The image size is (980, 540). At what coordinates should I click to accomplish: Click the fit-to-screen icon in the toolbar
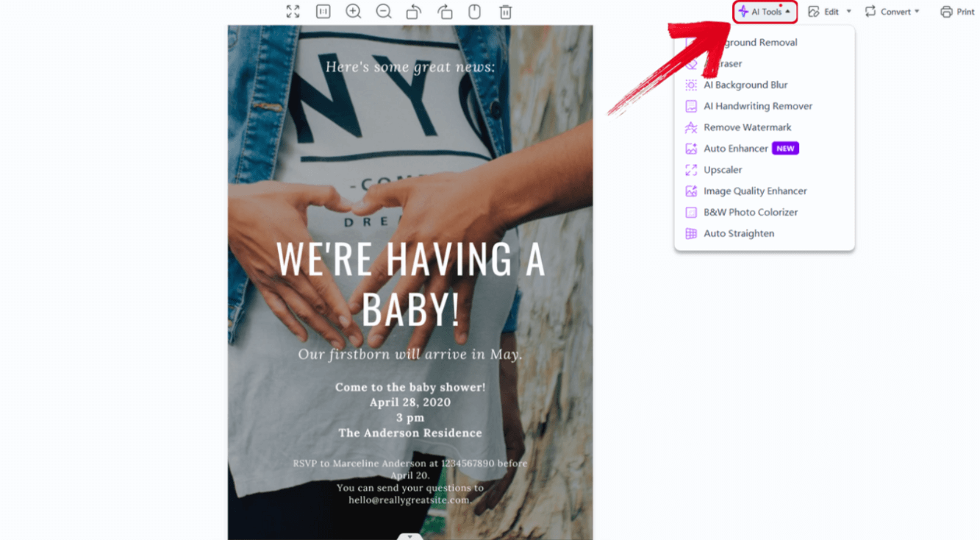(x=293, y=11)
